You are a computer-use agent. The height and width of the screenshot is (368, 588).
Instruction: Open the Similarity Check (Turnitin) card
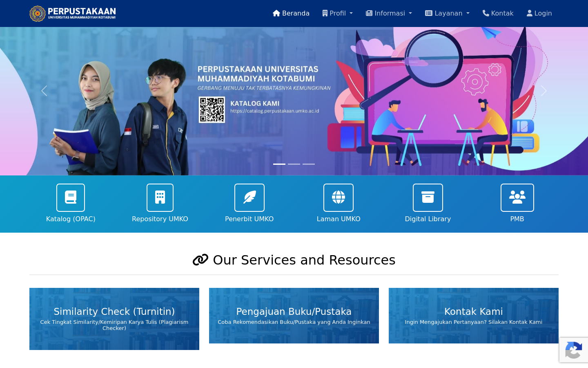coord(114,319)
